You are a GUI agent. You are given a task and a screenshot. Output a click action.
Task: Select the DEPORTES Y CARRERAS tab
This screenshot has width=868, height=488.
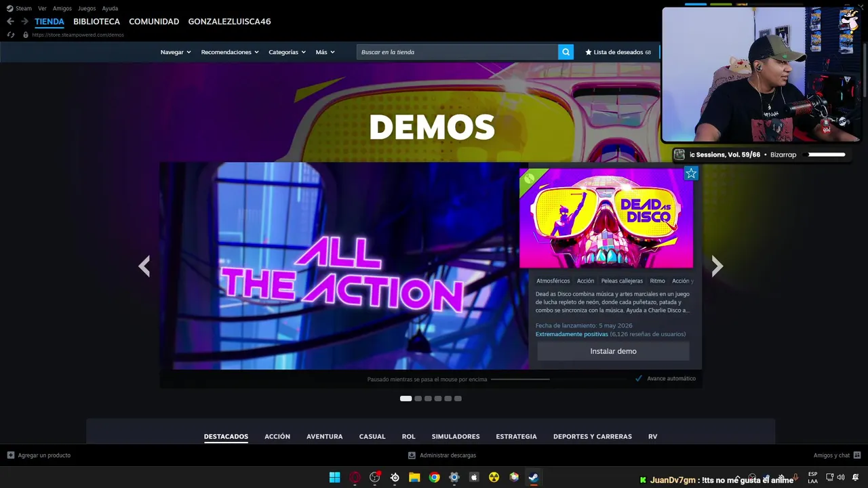coord(593,436)
